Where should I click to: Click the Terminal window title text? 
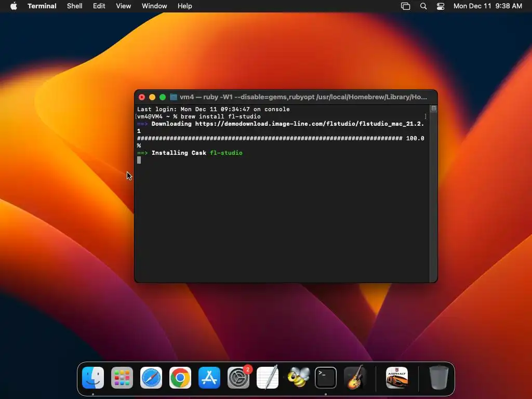click(x=303, y=97)
